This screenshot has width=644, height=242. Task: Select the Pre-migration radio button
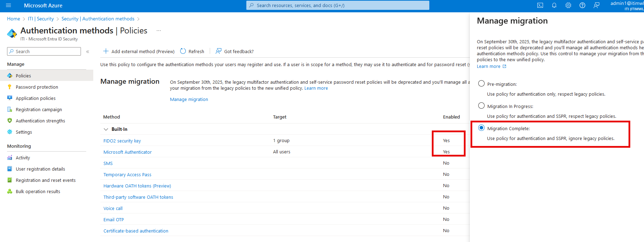[481, 84]
